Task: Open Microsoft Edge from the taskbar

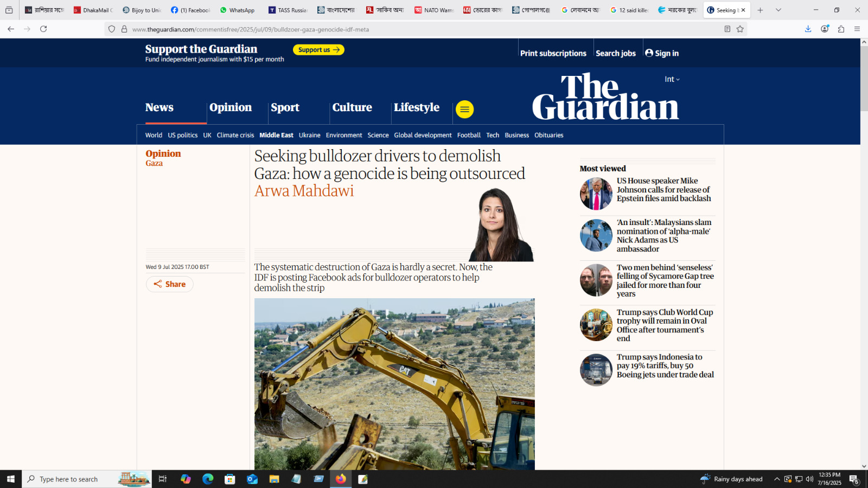Action: 208,479
